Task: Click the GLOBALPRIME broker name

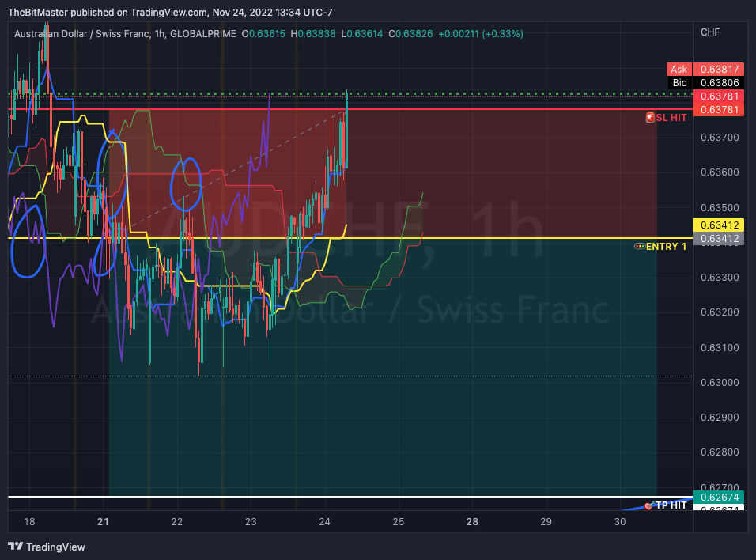Action: [x=203, y=34]
